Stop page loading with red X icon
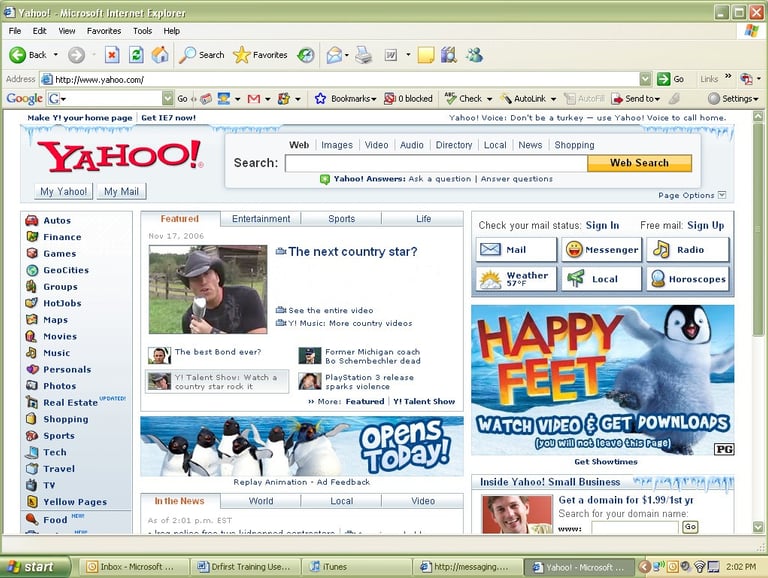Screen dimensions: 768x578 [x=112, y=55]
